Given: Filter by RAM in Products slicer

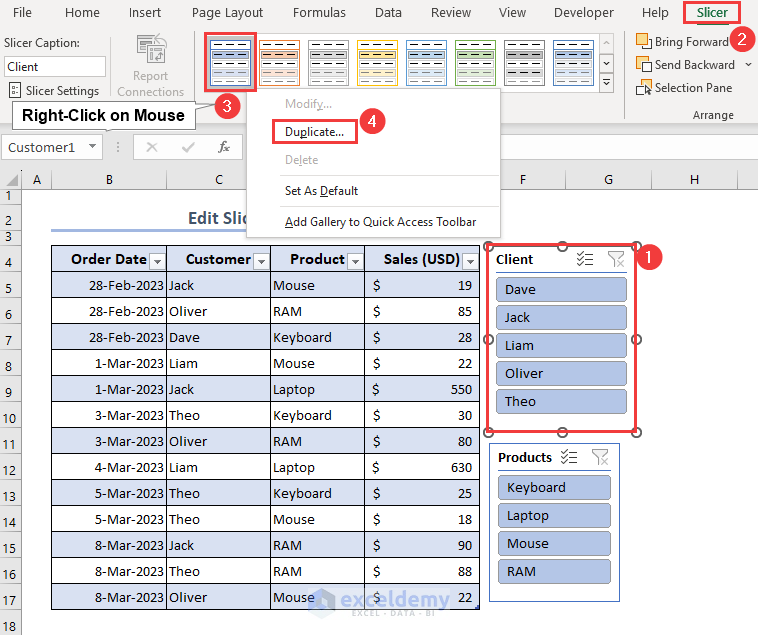Looking at the screenshot, I should pyautogui.click(x=554, y=572).
